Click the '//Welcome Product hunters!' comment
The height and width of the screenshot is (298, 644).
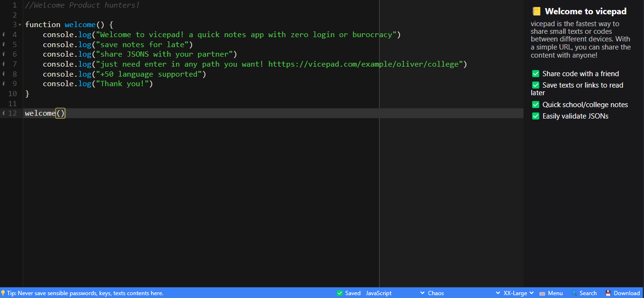(82, 5)
